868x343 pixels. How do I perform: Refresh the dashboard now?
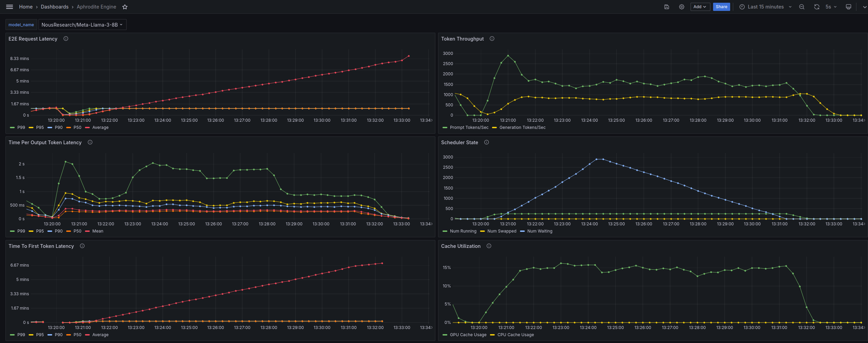[817, 7]
